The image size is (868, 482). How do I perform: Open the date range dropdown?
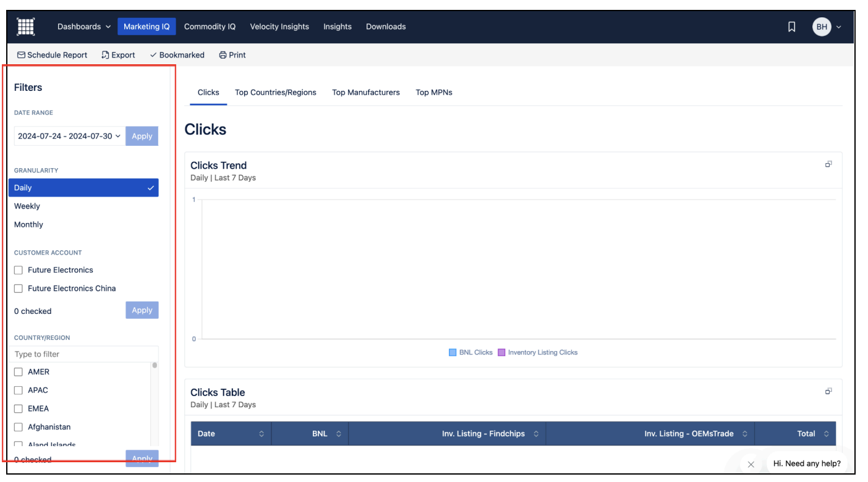pos(69,136)
